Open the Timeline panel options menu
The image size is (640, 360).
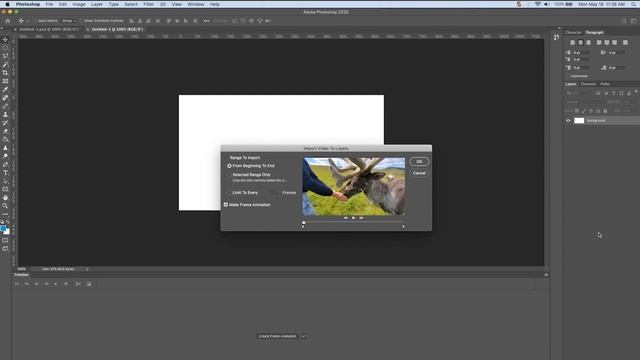click(546, 275)
